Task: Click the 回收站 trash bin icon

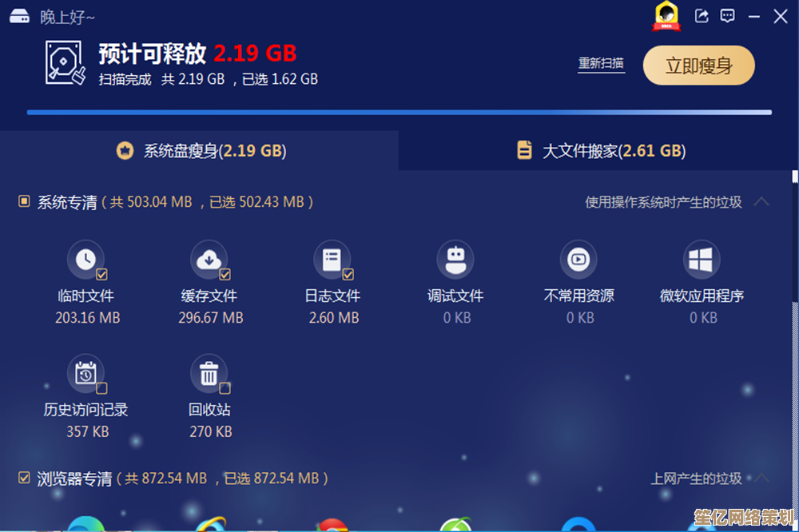Action: 209,373
